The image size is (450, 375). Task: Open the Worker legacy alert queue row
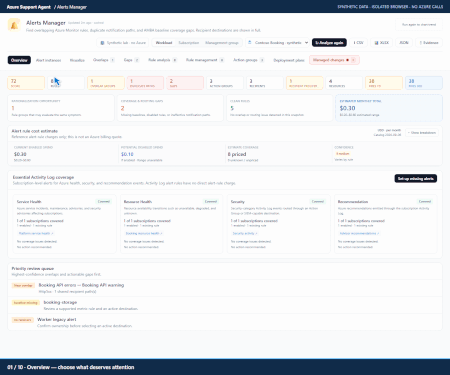225,322
